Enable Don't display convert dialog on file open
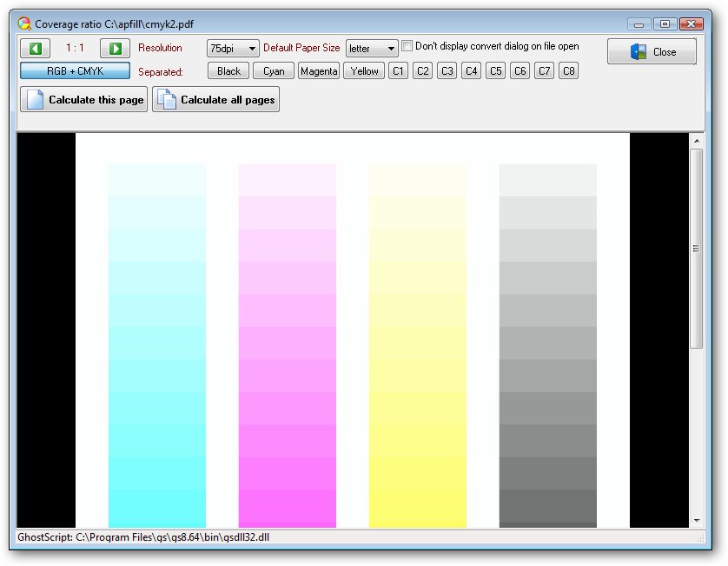Image resolution: width=728 pixels, height=566 pixels. 407,46
